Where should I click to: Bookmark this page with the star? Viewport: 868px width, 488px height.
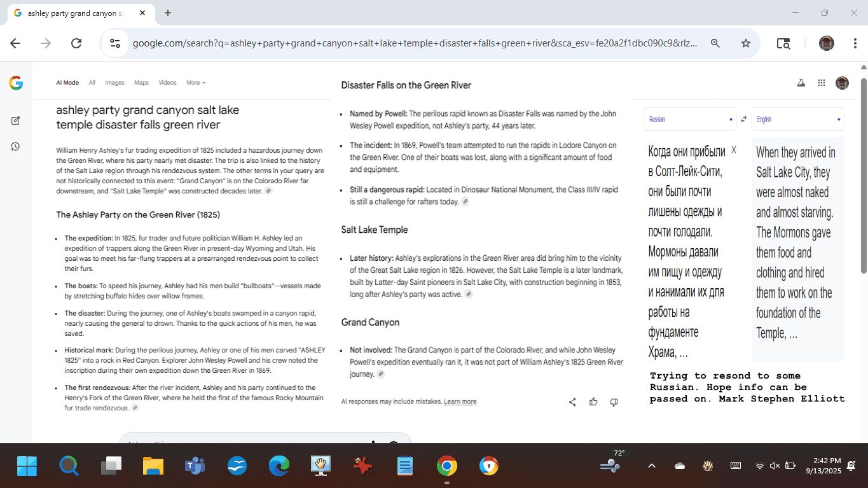[746, 43]
